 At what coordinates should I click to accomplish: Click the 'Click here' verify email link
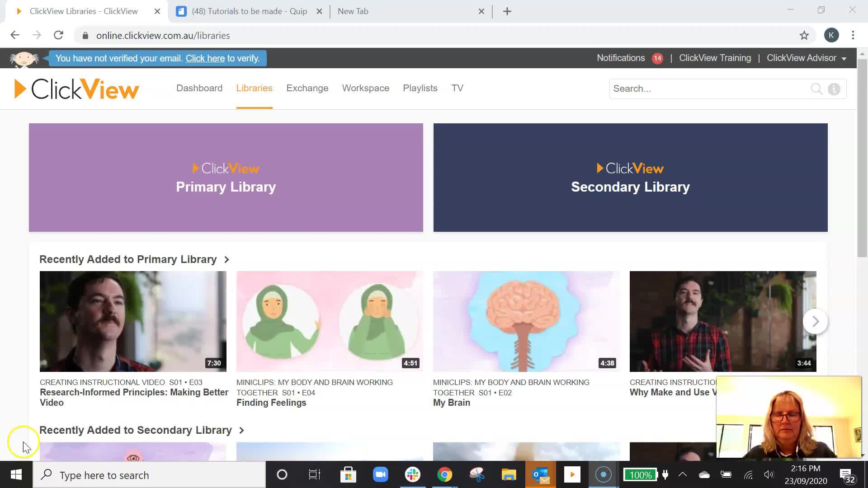coord(205,58)
